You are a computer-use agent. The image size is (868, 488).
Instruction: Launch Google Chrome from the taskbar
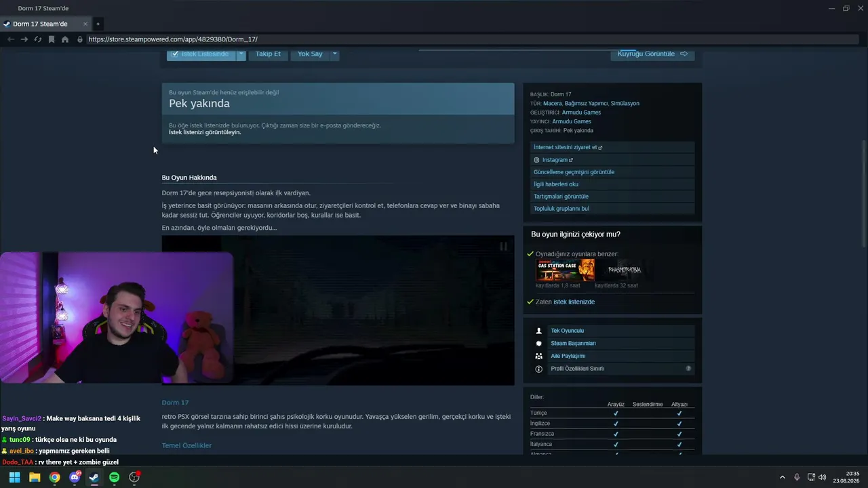(54, 477)
